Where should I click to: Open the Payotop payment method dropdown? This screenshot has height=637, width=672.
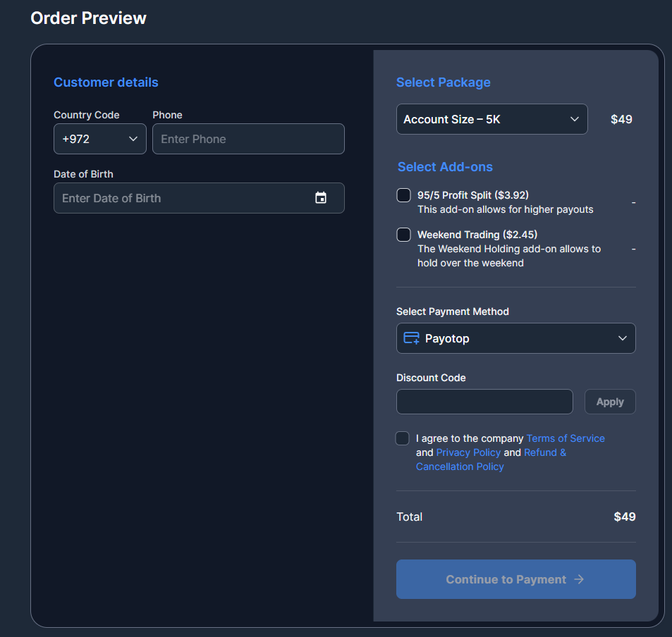click(515, 338)
